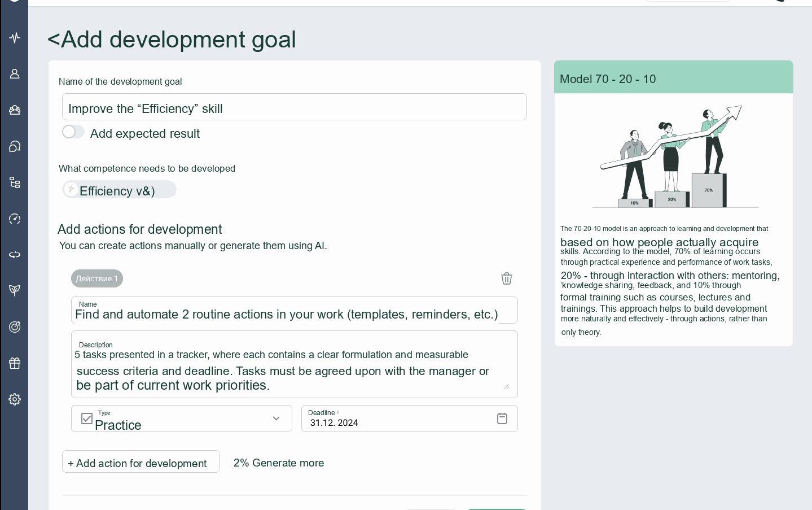Open the Deadline calendar picker icon
Viewport: 812px width, 510px height.
pos(502,419)
